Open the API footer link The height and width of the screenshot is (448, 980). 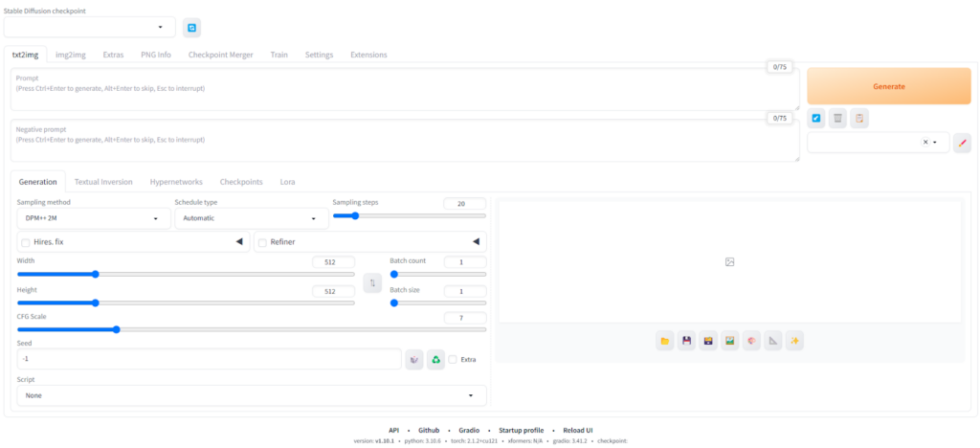(393, 430)
